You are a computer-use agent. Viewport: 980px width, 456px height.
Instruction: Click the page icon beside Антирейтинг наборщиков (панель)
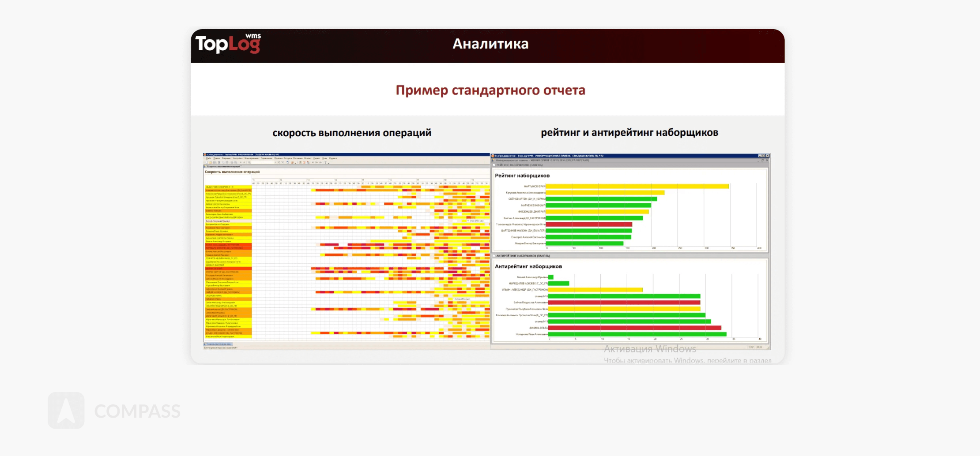tap(494, 256)
